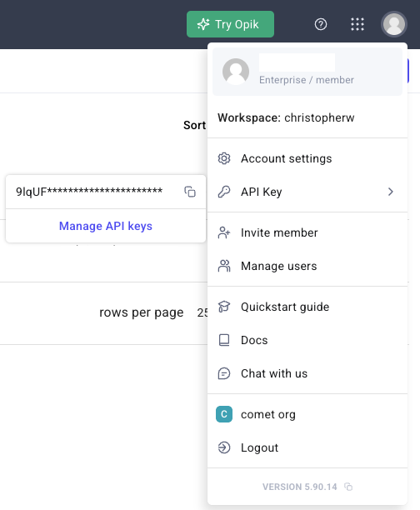This screenshot has width=420, height=510.
Task: Expand the API Key submenu chevron
Action: 390,192
